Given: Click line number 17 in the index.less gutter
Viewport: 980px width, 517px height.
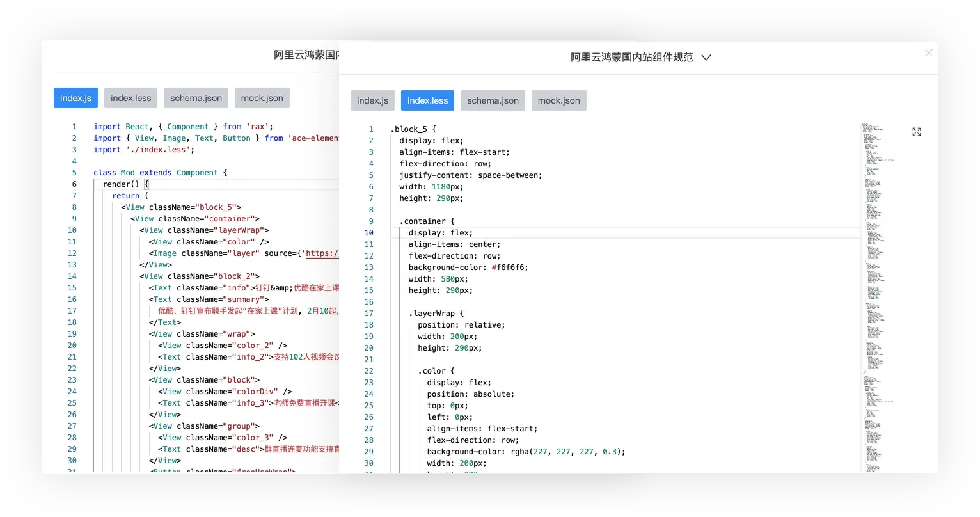Looking at the screenshot, I should [x=369, y=314].
